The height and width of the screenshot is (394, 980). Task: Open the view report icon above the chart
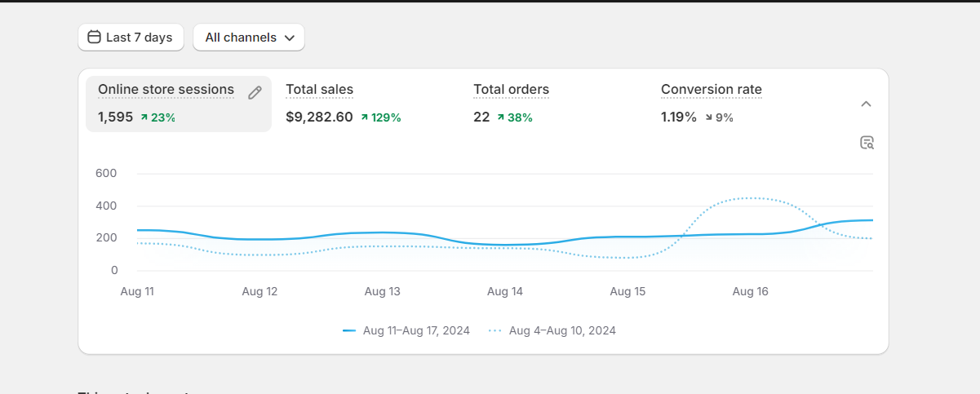click(867, 143)
